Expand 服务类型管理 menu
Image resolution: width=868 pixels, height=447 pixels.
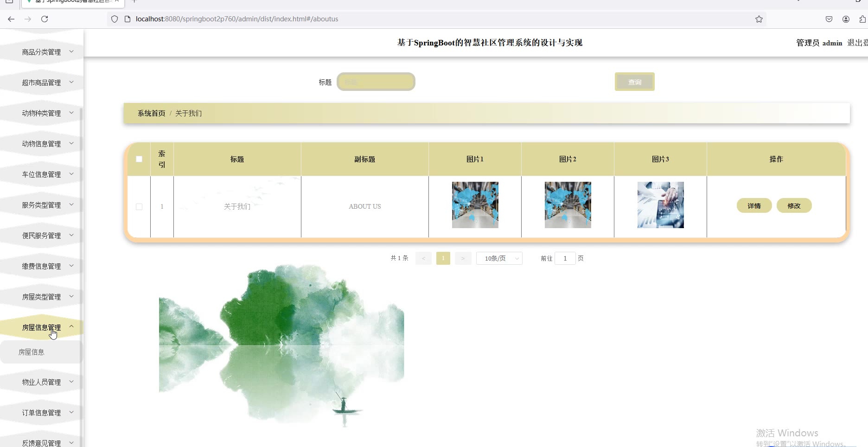pyautogui.click(x=42, y=205)
